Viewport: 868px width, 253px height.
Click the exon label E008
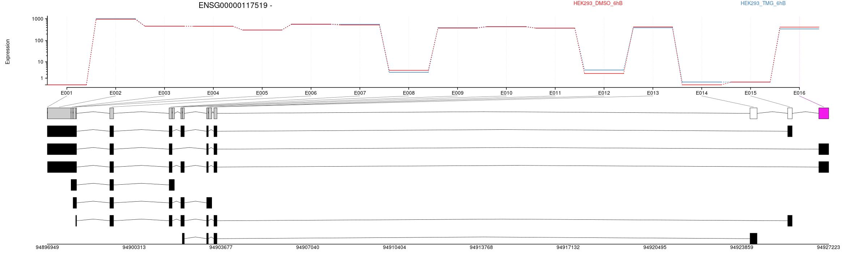(409, 93)
